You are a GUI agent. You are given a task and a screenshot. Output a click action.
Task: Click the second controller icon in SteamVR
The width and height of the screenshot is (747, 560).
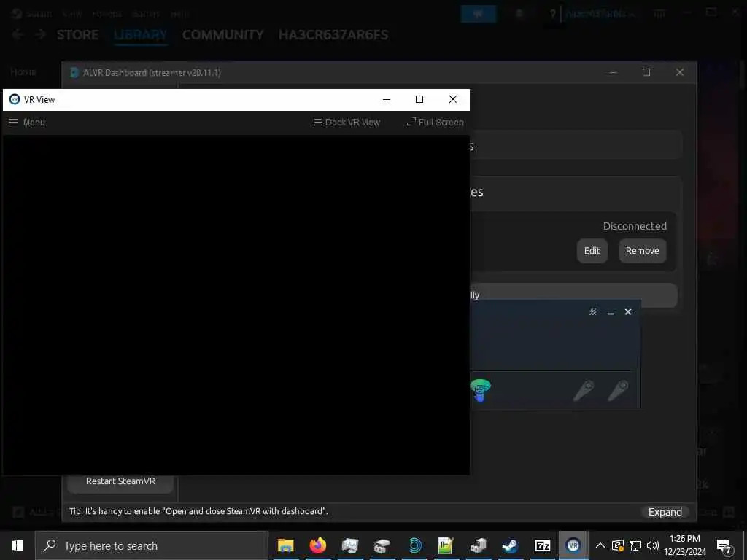click(618, 391)
